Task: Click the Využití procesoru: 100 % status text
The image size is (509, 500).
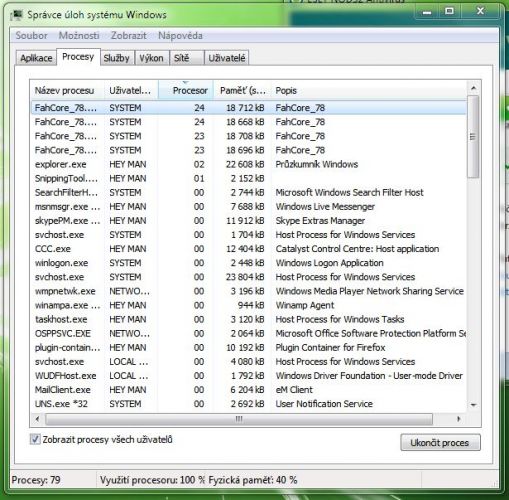Action: pos(152,480)
